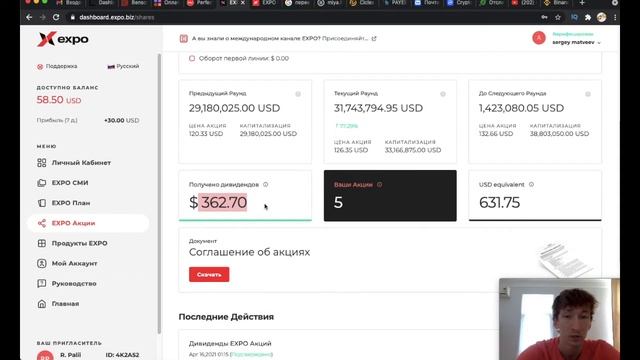The height and width of the screenshot is (360, 640).
Task: Open sergey matveev account dropdown
Action: 576,42
